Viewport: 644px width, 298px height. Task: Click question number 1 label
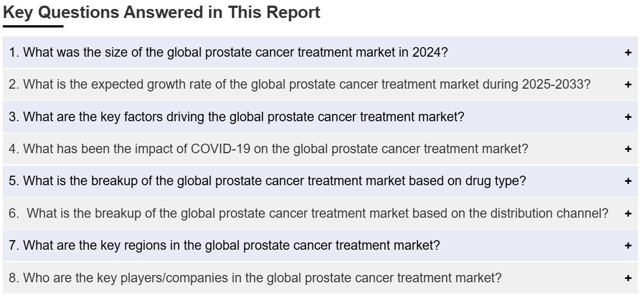click(x=14, y=52)
